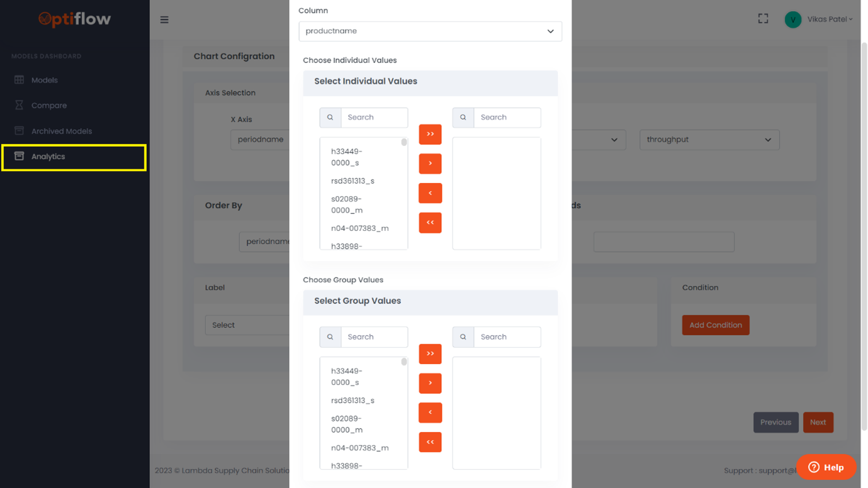
Task: Open Help via the floating question icon
Action: [x=813, y=467]
